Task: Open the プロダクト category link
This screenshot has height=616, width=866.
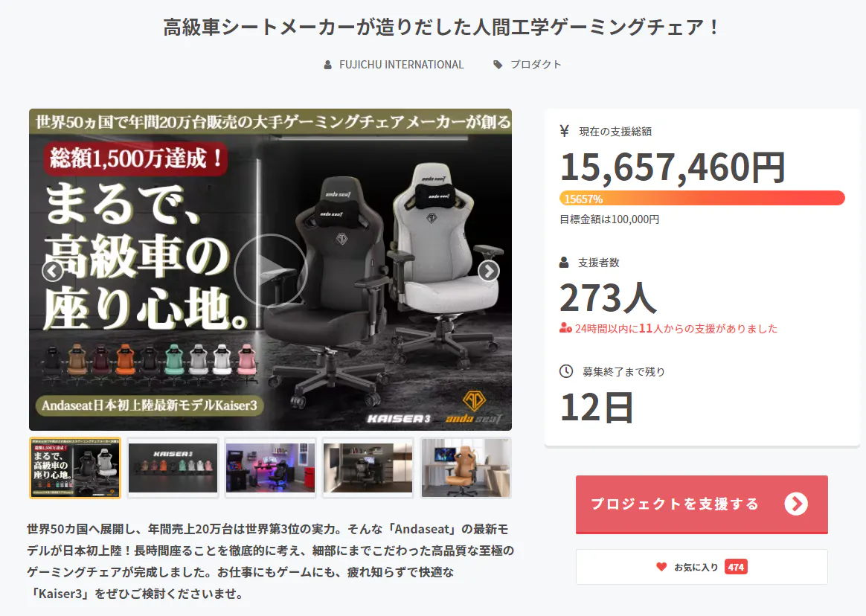Action: (x=536, y=65)
